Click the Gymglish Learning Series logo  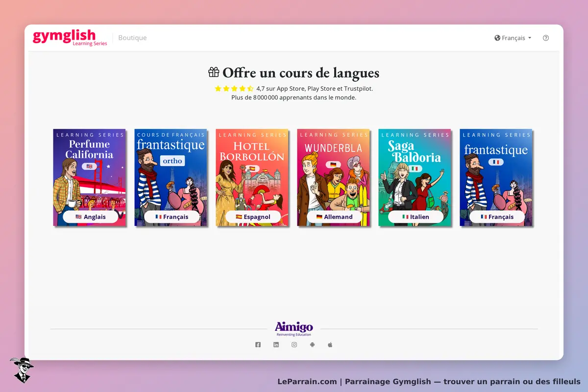pyautogui.click(x=70, y=38)
